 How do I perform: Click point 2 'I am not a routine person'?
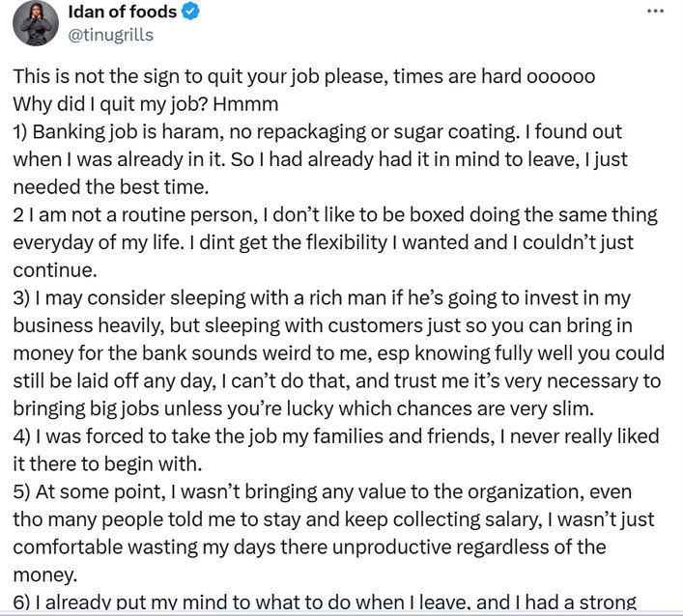pyautogui.click(x=335, y=215)
